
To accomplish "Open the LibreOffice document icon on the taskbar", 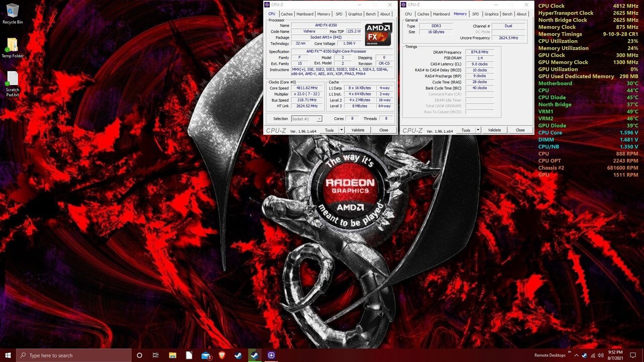I will point(189,355).
